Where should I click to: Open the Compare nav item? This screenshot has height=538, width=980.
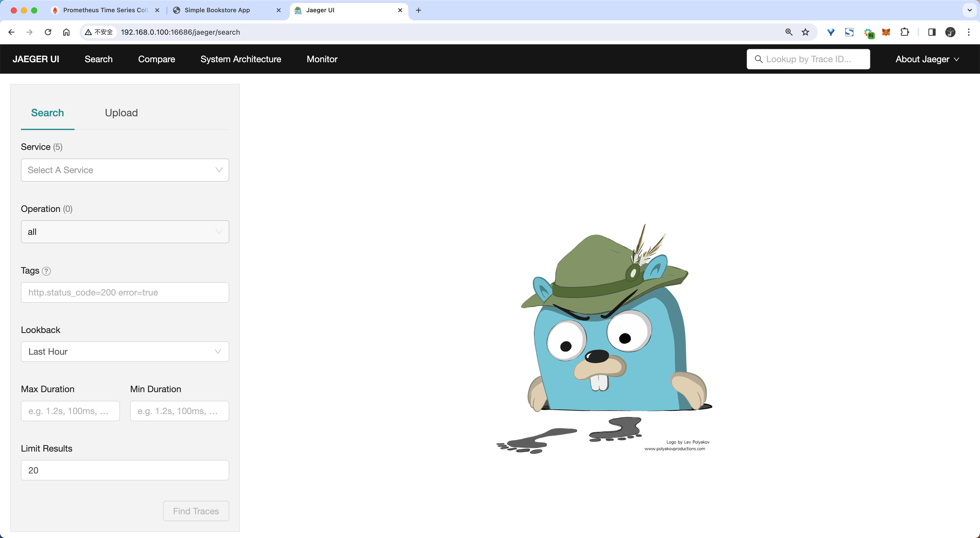(156, 59)
